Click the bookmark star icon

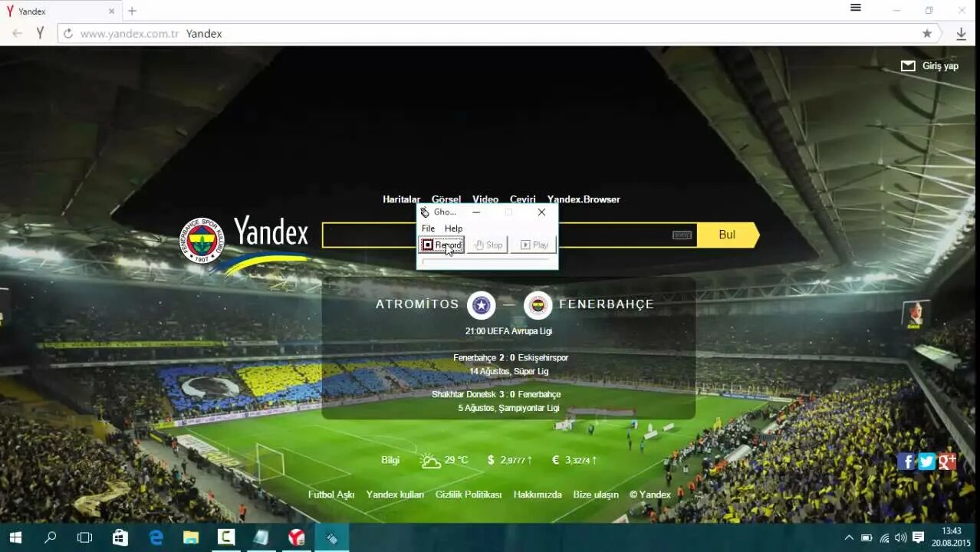coord(927,34)
